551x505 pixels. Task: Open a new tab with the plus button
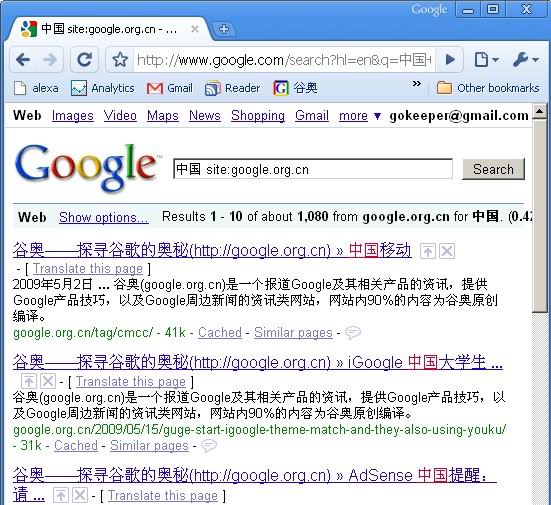coord(223,29)
